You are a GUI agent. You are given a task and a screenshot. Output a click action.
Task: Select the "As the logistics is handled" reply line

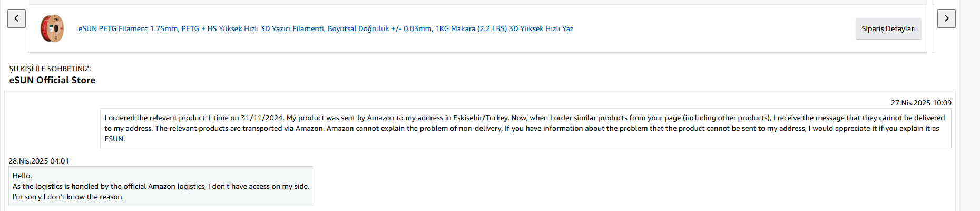click(x=161, y=186)
